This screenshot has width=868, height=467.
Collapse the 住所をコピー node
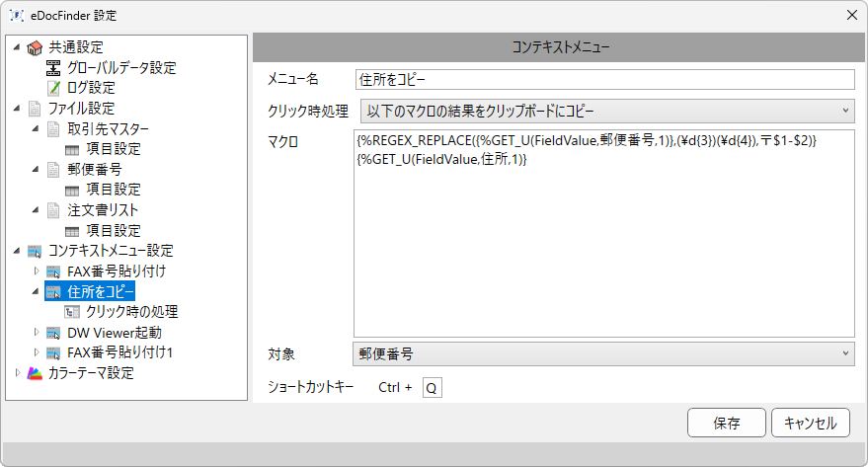[x=36, y=291]
